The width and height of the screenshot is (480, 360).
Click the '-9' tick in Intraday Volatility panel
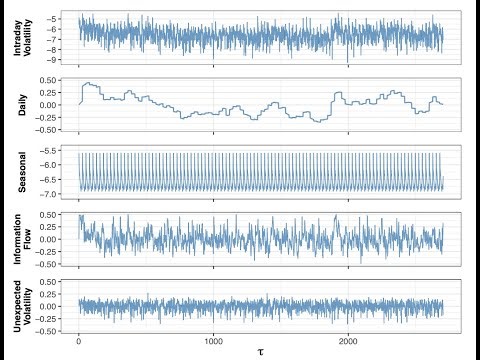click(52, 60)
